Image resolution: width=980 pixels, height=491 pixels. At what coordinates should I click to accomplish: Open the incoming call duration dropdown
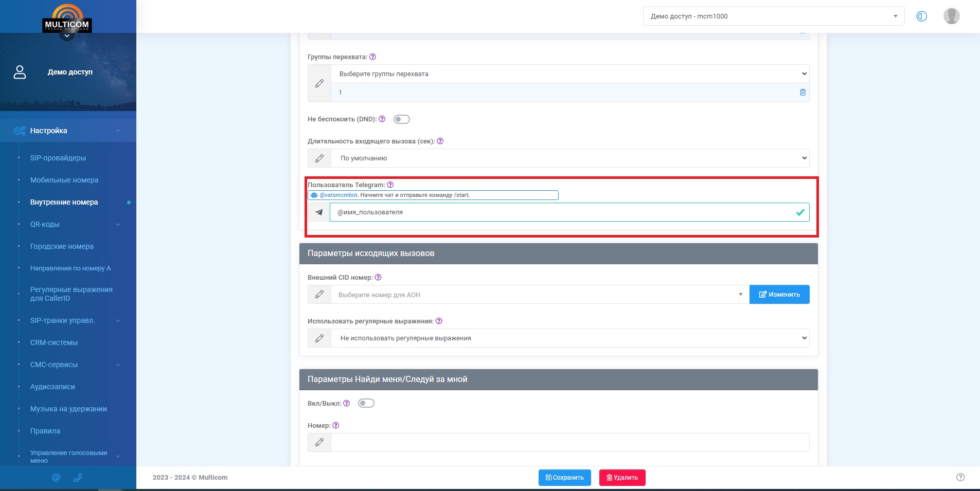pos(569,158)
